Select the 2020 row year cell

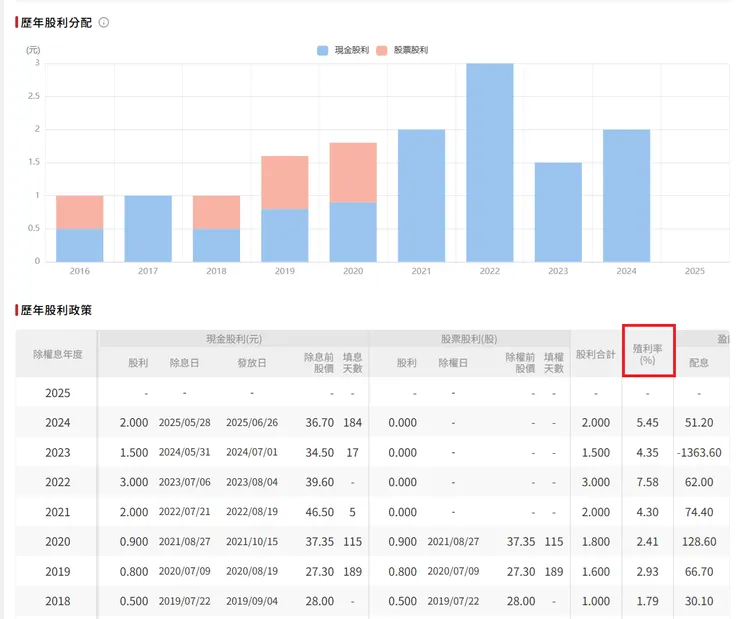coord(58,542)
